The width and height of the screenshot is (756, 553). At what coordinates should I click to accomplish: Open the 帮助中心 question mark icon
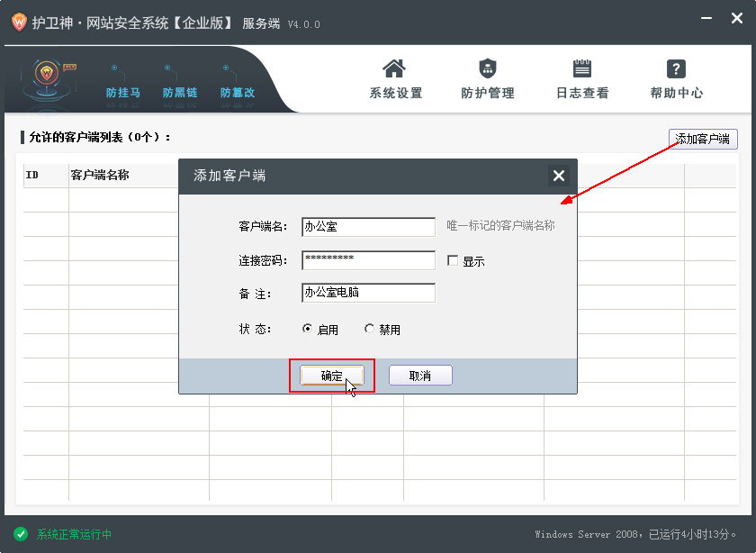[676, 69]
